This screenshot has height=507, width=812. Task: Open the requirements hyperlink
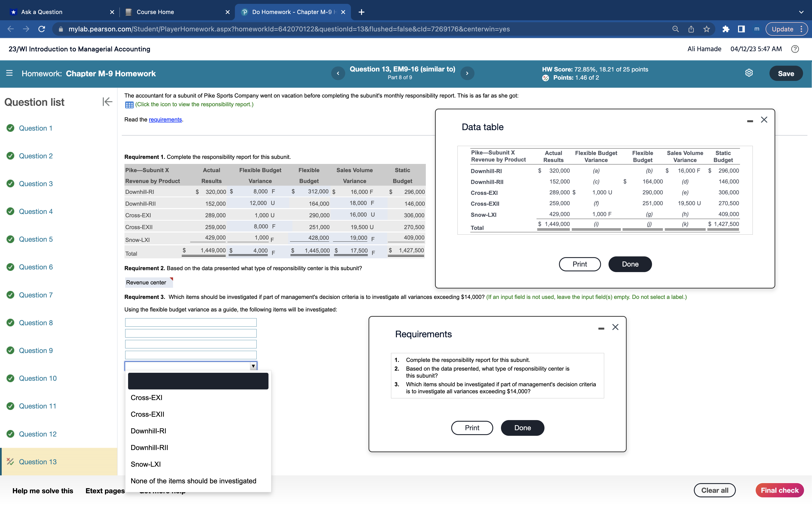(x=165, y=119)
